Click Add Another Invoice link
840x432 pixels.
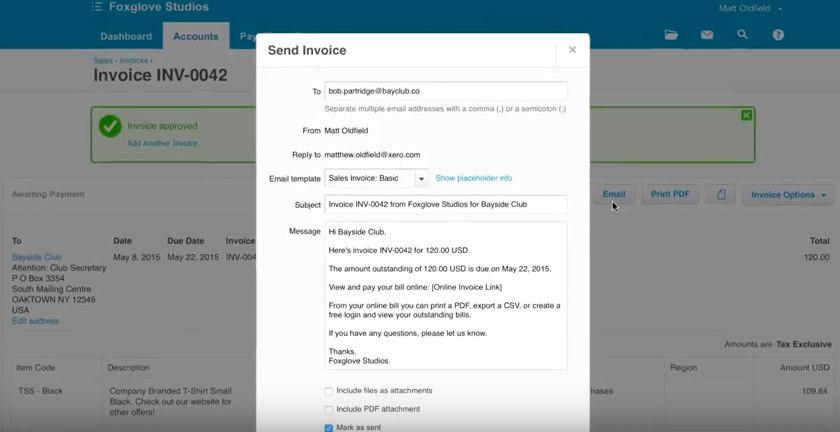pos(162,143)
